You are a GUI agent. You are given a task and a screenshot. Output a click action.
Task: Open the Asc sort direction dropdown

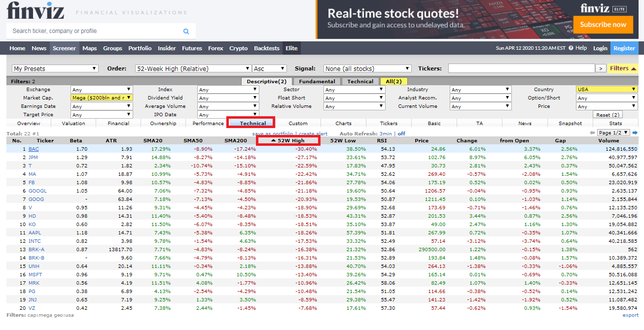tap(269, 68)
